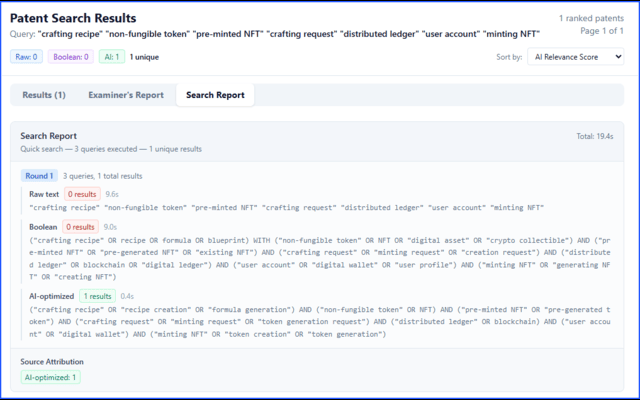640x400 pixels.
Task: Click the 'Page 1 of 1' text
Action: pyautogui.click(x=602, y=31)
